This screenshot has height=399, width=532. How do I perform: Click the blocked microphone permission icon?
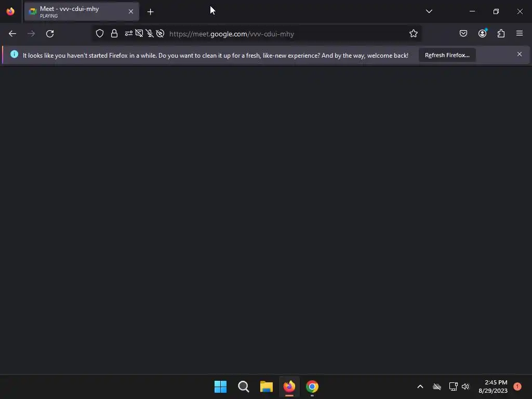tap(150, 34)
